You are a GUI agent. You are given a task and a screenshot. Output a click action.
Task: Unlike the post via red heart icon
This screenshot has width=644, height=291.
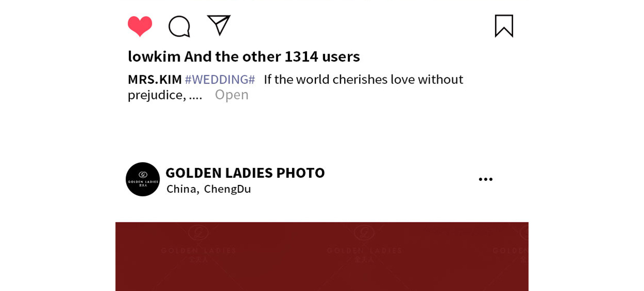coord(140,26)
